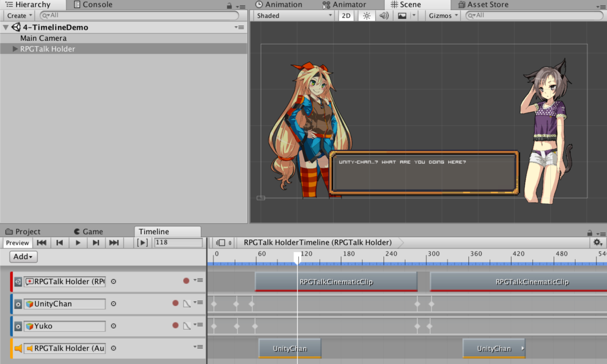607x364 pixels.
Task: Show curves view for the Yuko track
Action: [187, 326]
